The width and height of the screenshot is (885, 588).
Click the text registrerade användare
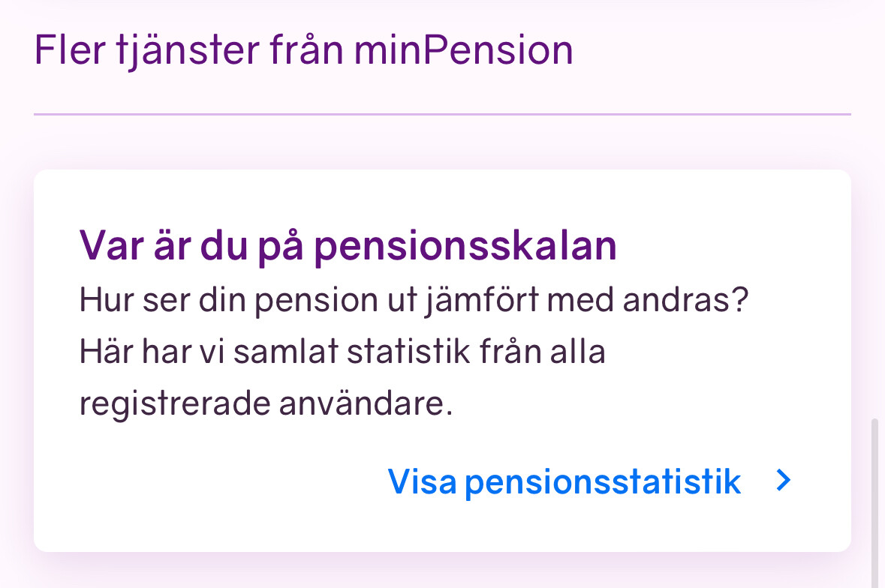266,404
